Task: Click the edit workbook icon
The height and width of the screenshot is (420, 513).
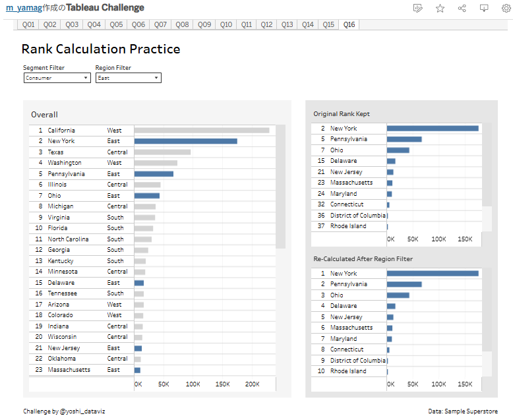Action: (x=418, y=8)
